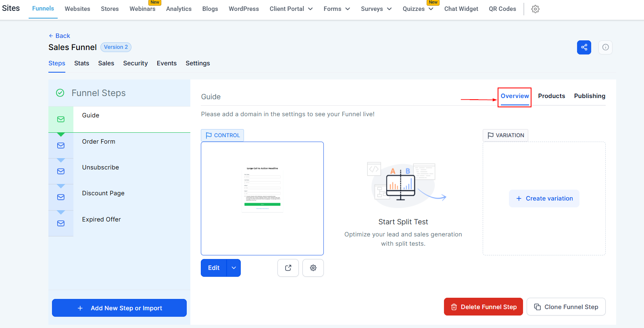Open the info circle icon

point(605,47)
